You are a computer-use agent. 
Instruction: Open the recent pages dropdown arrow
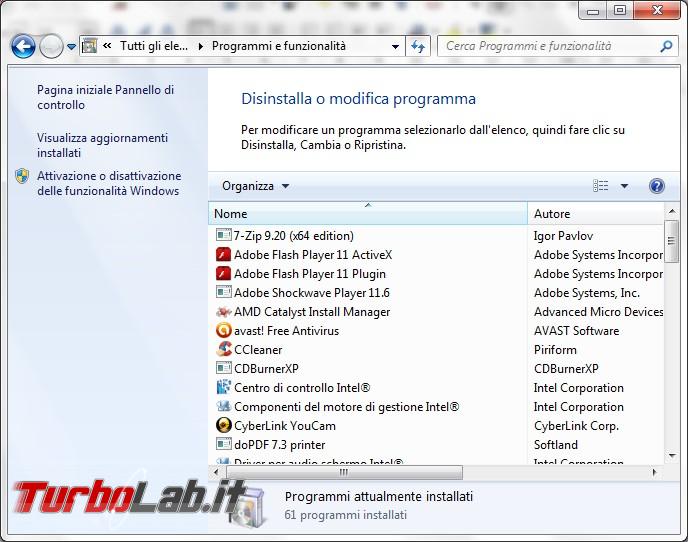(71, 47)
